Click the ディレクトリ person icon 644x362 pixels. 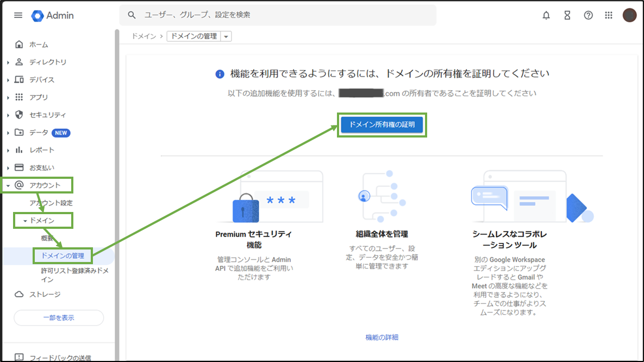point(19,62)
